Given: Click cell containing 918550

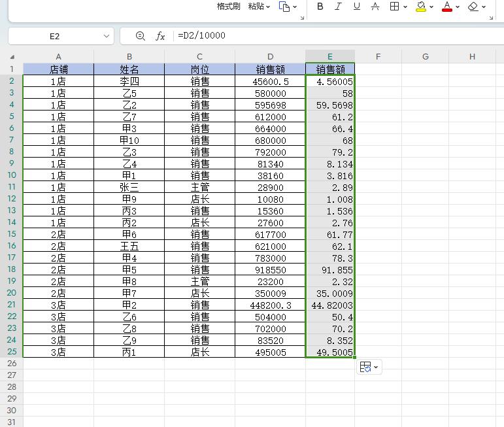Looking at the screenshot, I should [x=271, y=270].
